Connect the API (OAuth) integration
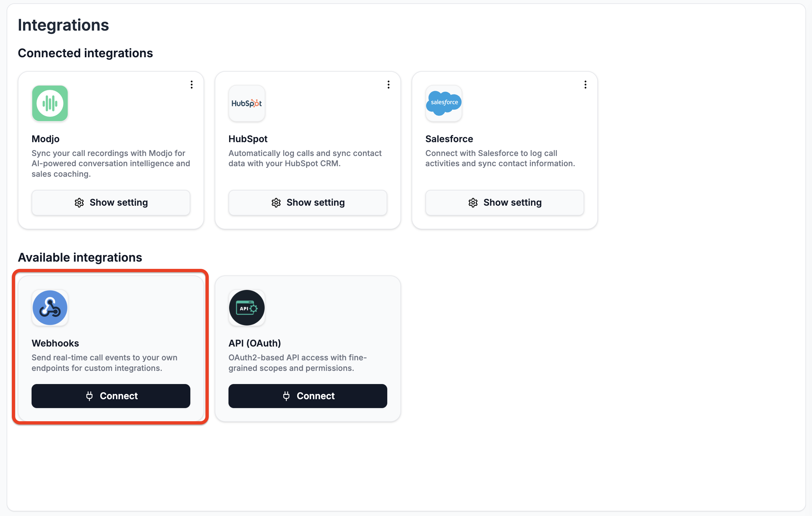This screenshot has height=516, width=812. 307,396
